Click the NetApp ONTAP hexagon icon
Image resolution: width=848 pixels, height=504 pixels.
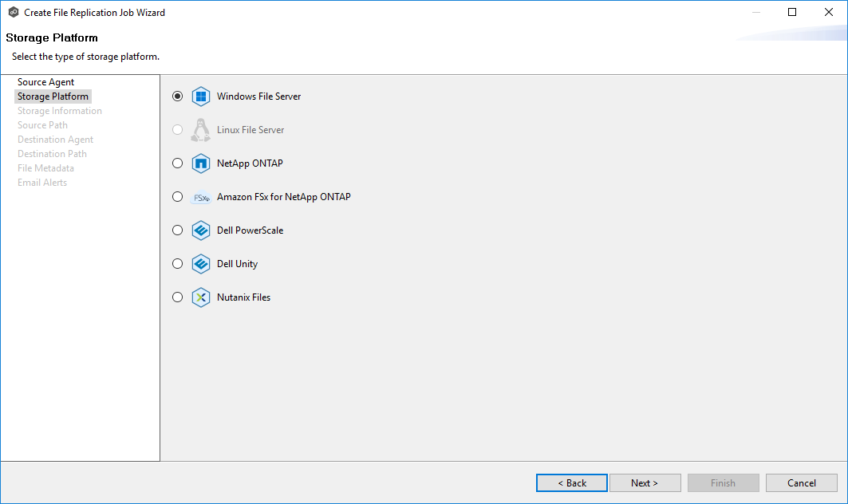(x=201, y=163)
